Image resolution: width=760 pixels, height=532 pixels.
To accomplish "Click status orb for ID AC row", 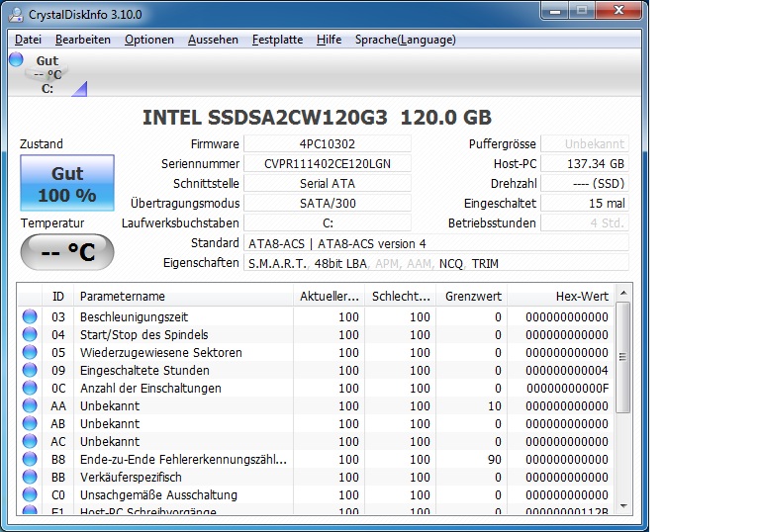I will pos(30,441).
